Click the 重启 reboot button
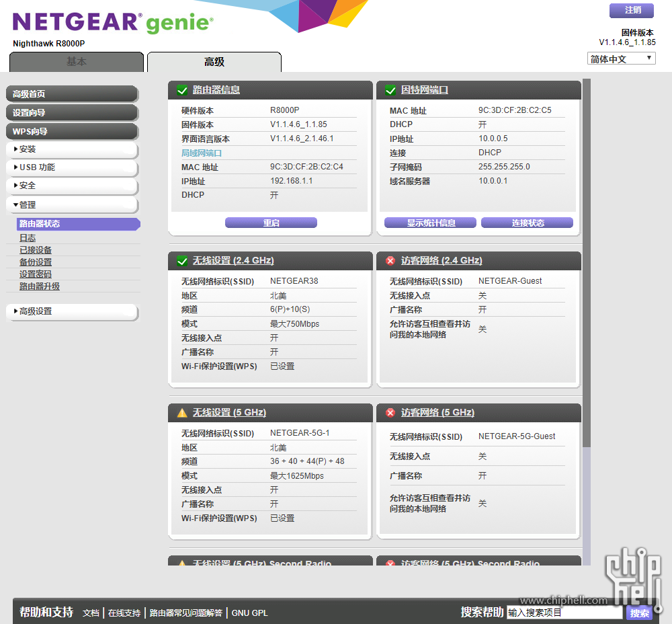Image resolution: width=672 pixels, height=624 pixels. tap(271, 223)
